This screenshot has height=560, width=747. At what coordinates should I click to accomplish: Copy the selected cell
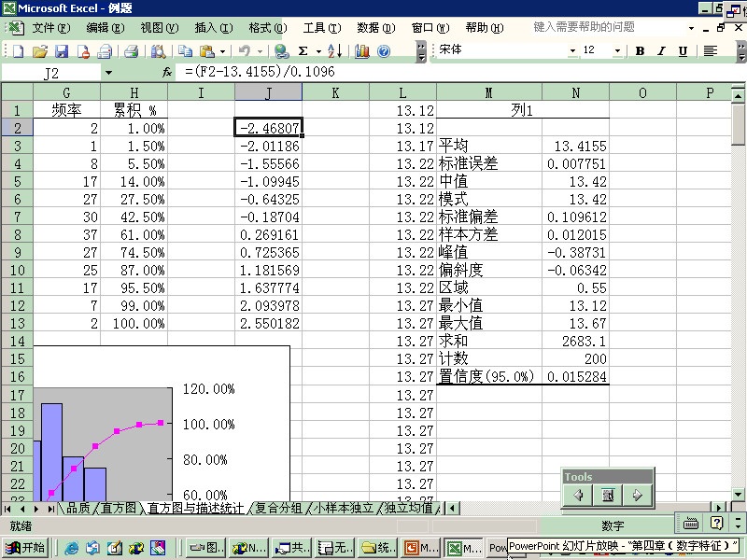[185, 50]
